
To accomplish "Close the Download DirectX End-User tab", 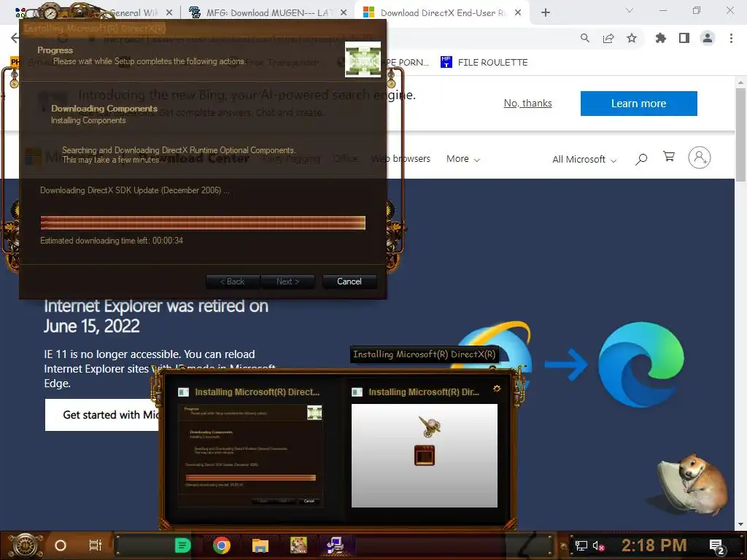I will 518,13.
